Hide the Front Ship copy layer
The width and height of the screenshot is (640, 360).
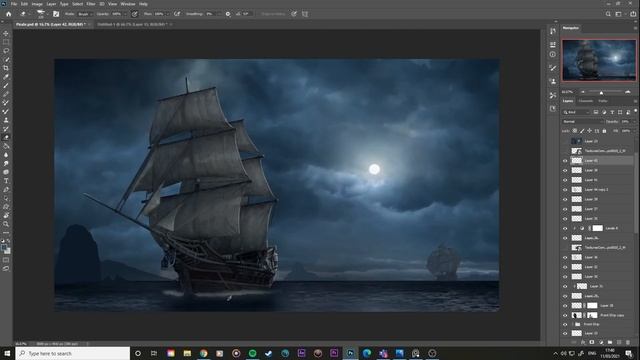[565, 316]
